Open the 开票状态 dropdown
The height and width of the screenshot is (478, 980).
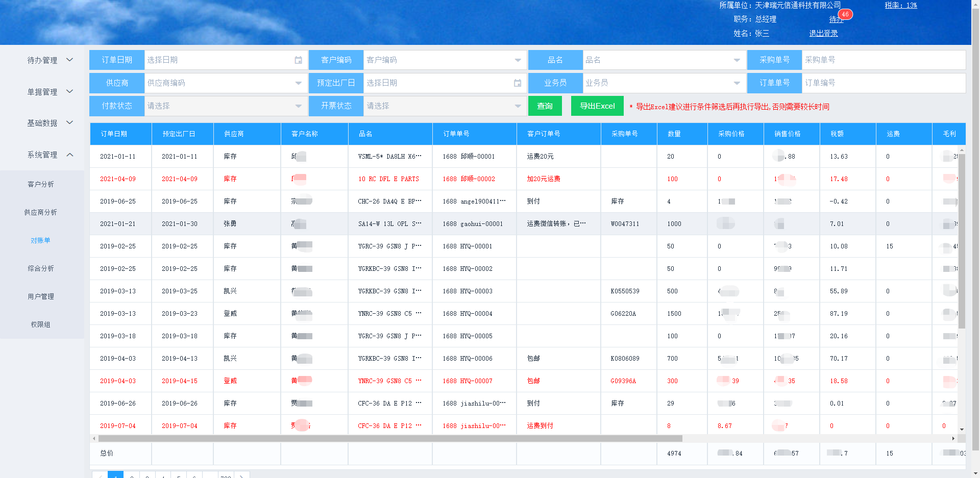(517, 106)
